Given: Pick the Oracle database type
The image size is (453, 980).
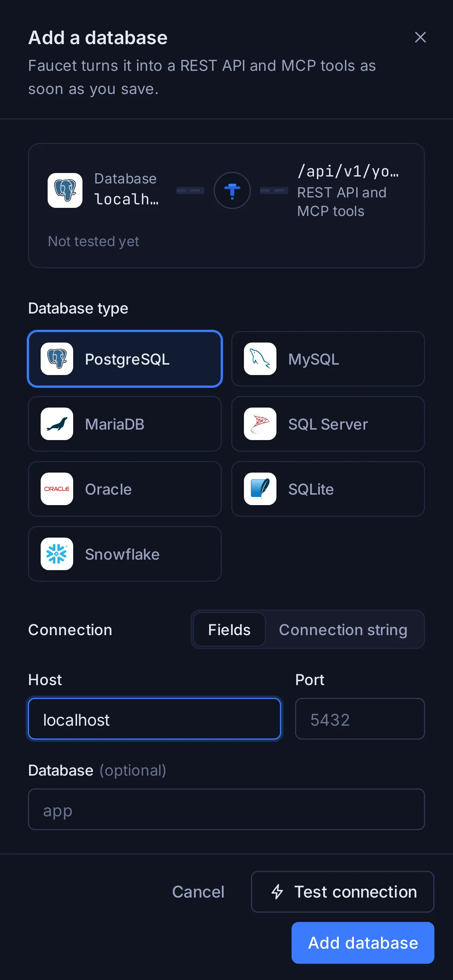Looking at the screenshot, I should point(125,489).
